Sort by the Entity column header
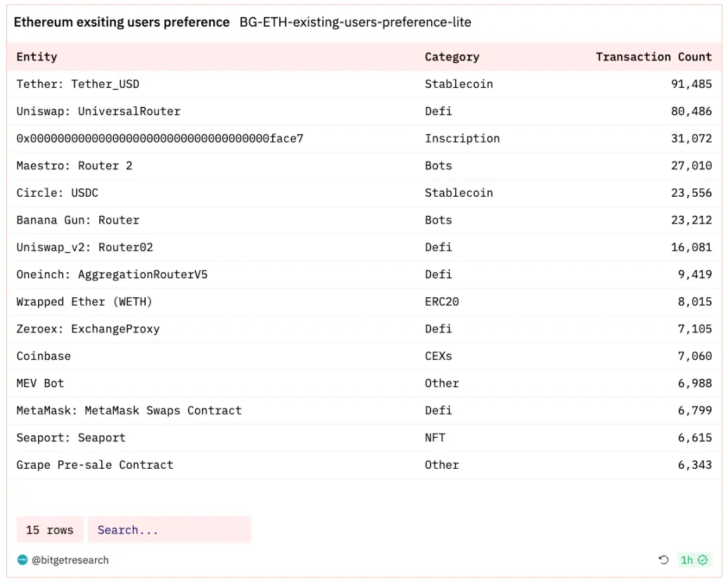The image size is (728, 582). (37, 57)
